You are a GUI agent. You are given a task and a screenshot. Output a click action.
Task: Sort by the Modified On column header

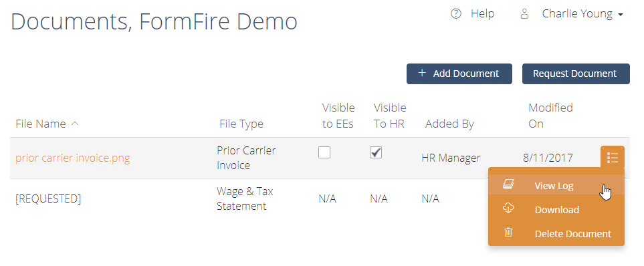pyautogui.click(x=550, y=116)
